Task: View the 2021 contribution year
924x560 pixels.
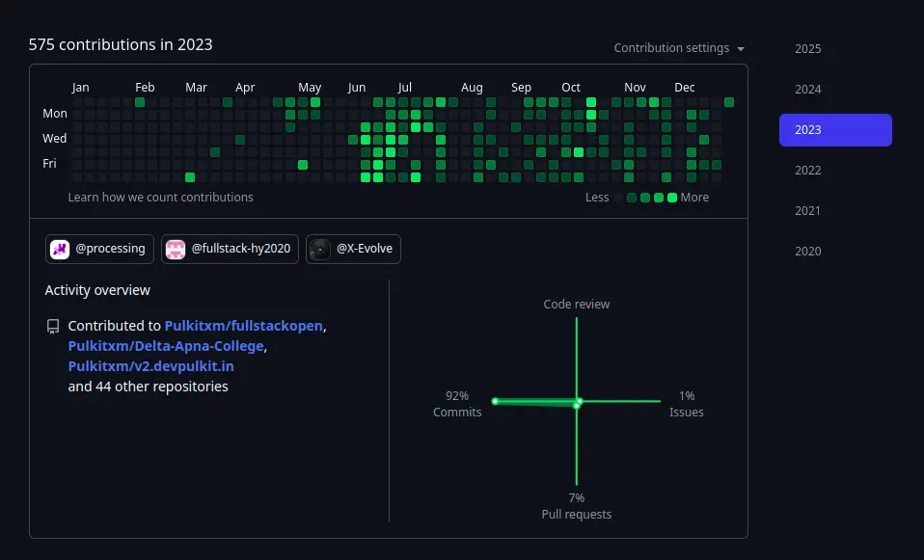Action: [807, 211]
